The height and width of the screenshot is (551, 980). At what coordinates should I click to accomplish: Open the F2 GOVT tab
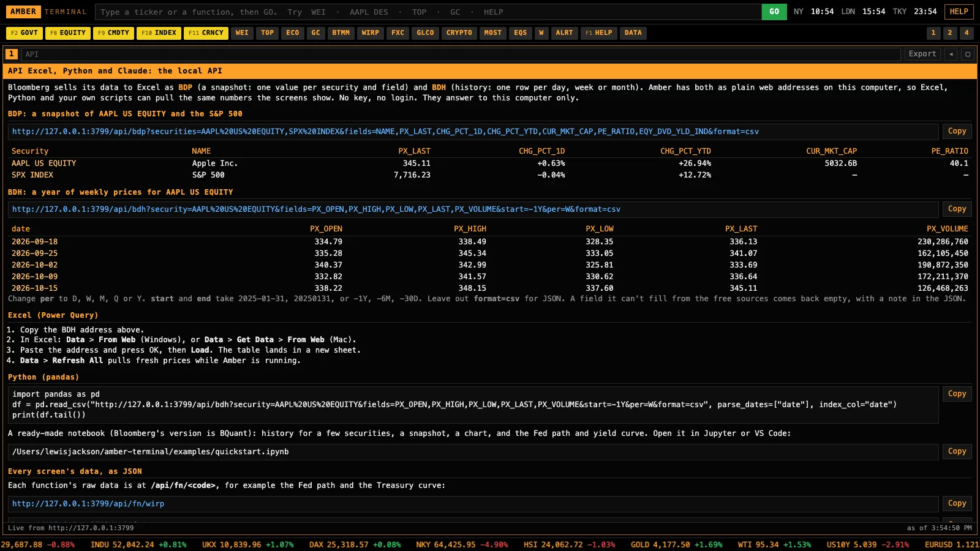pyautogui.click(x=24, y=33)
